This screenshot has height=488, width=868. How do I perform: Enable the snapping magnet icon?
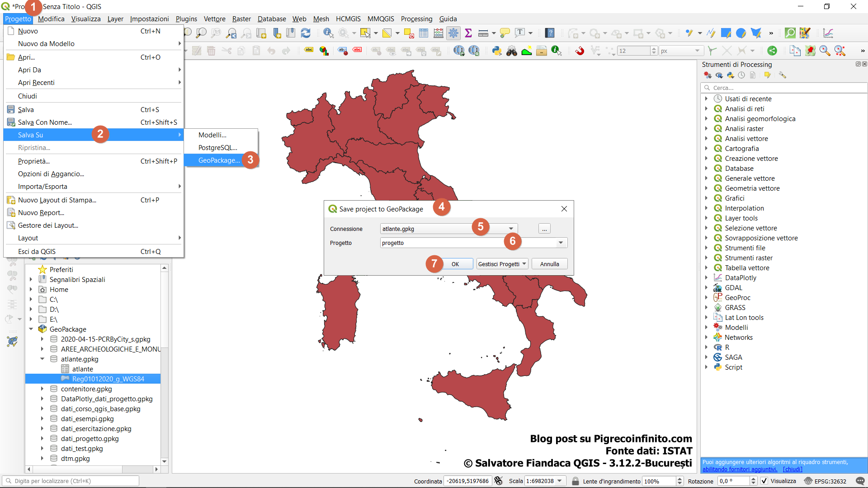(x=580, y=51)
